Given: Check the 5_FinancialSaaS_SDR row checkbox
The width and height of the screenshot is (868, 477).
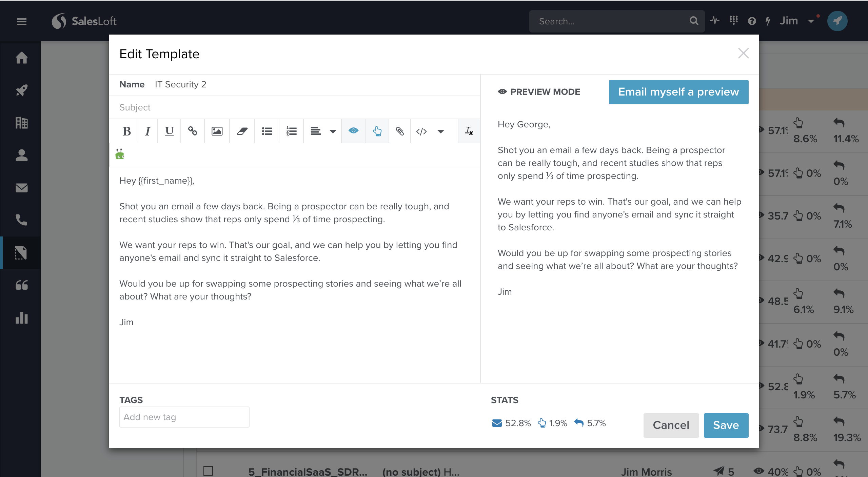Looking at the screenshot, I should click(208, 471).
